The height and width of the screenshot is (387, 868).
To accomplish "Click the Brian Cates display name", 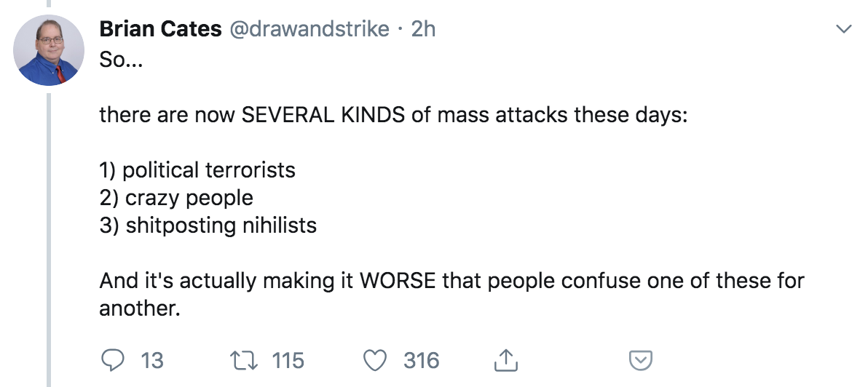I will 159,30.
